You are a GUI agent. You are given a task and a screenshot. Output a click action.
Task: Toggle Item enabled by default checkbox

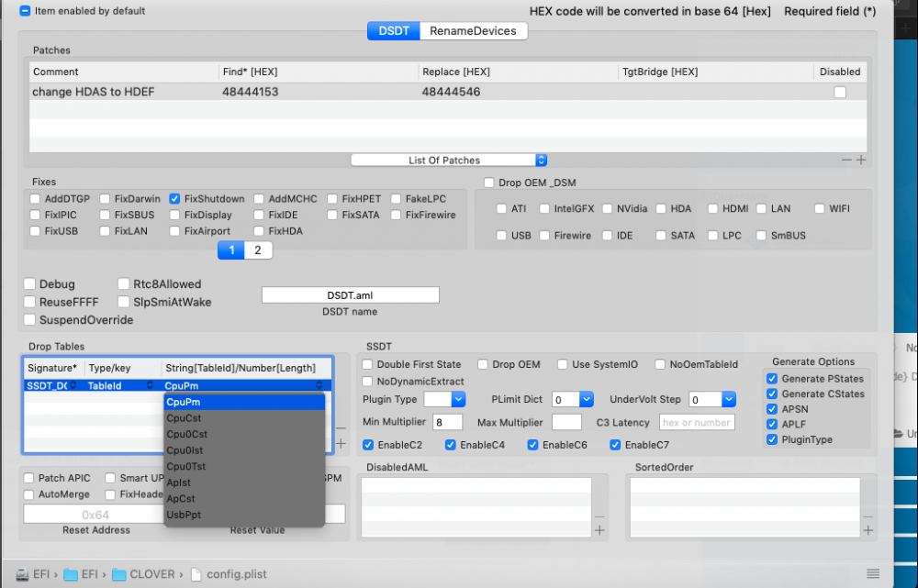[x=25, y=11]
